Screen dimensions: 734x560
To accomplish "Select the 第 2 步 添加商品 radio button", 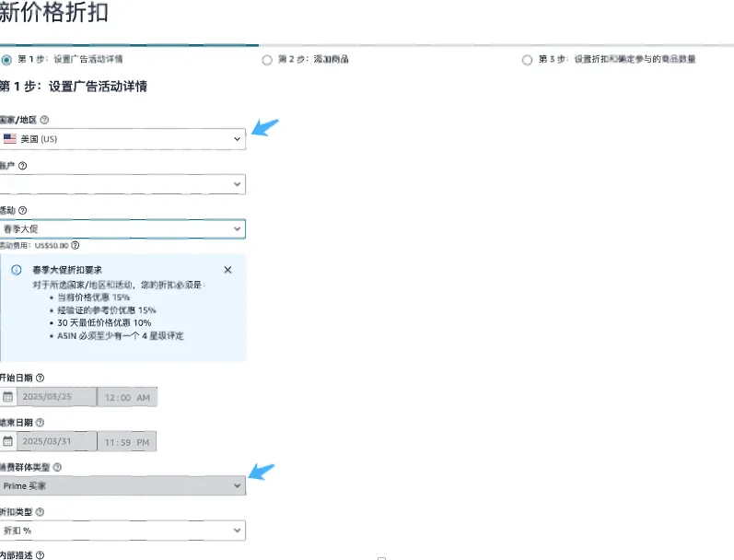I will click(x=267, y=60).
